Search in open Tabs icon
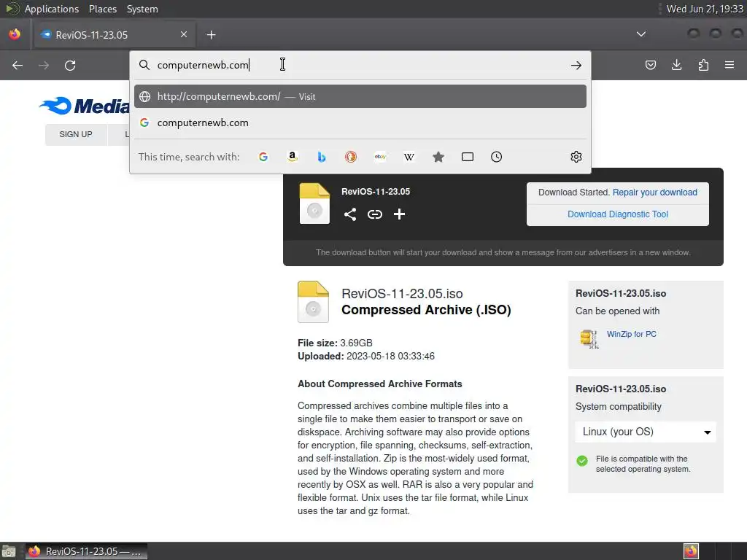The width and height of the screenshot is (747, 560). pyautogui.click(x=468, y=157)
